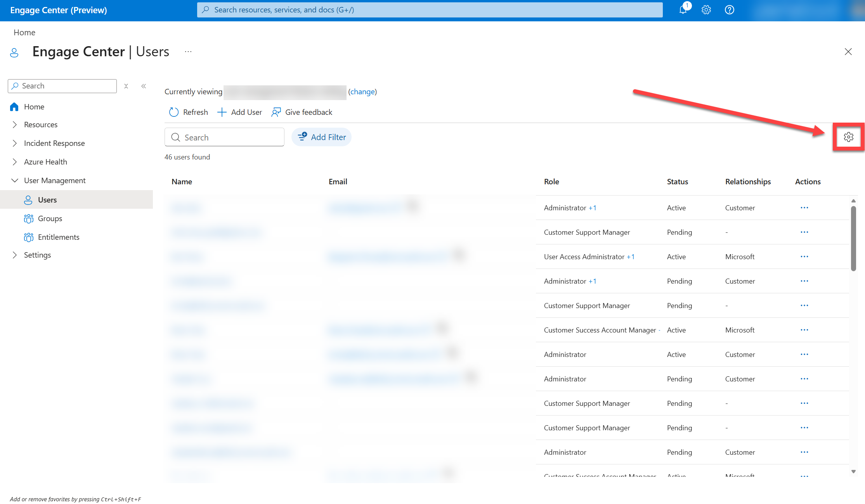Expand the Settings section in sidebar

click(15, 255)
